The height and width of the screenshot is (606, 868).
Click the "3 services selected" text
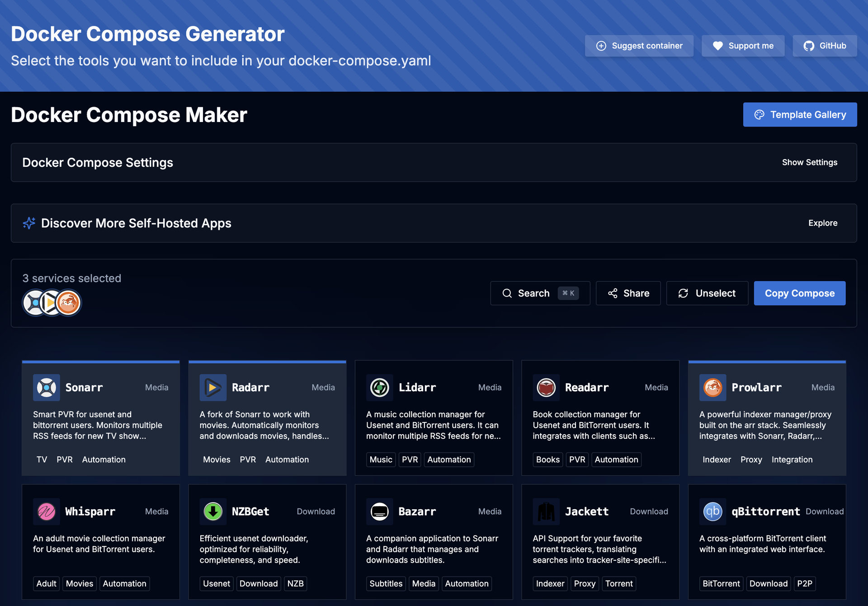(x=72, y=278)
